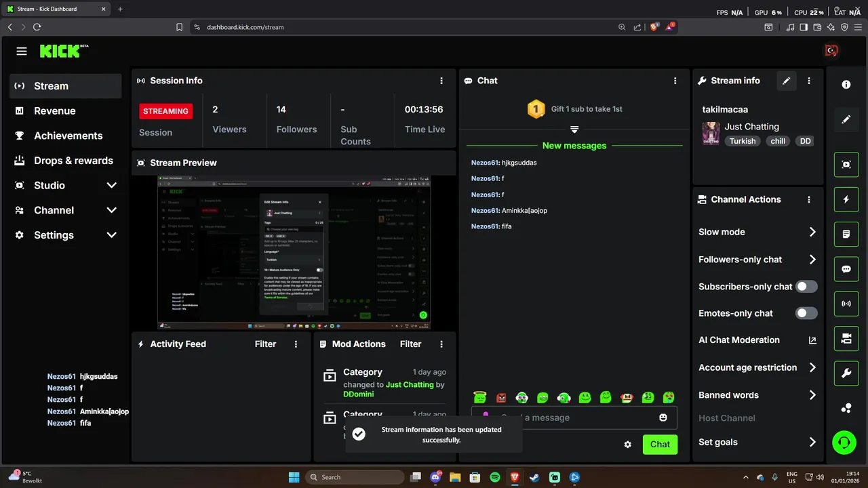Toggle Emotes-only chat switch

point(806,313)
